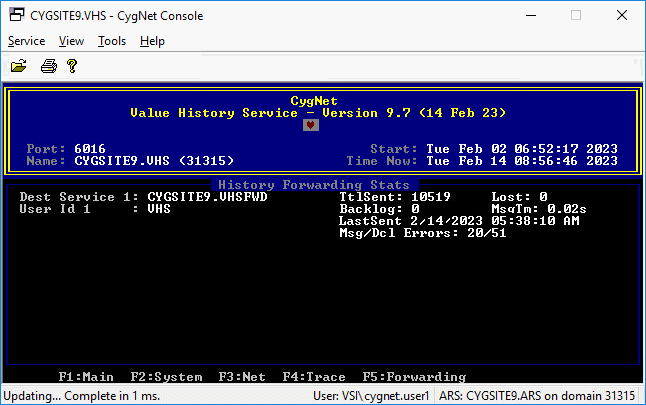The height and width of the screenshot is (405, 646).
Task: Click status bar User: VSI\cygnet.user1
Action: [371, 396]
